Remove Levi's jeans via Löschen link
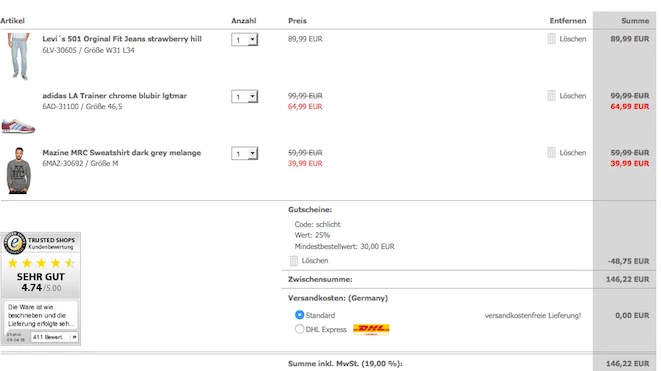 pos(572,39)
